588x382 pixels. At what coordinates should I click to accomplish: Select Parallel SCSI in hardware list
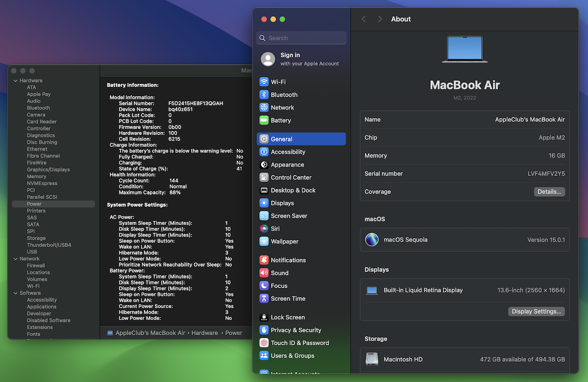42,197
